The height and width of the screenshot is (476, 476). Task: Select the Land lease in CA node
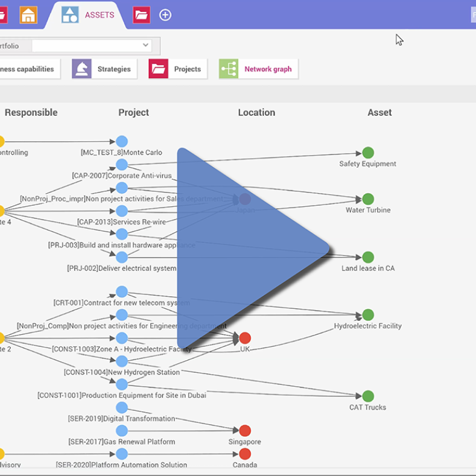tap(368, 258)
